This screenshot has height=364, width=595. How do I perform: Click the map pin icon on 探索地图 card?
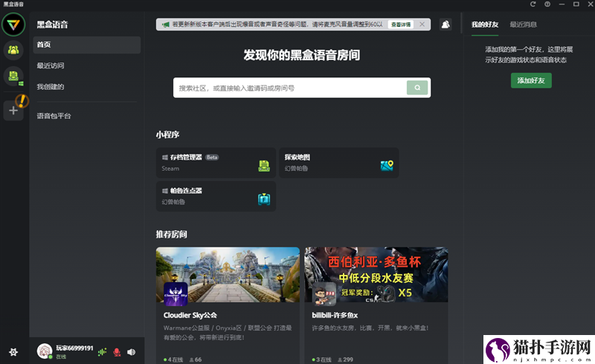pyautogui.click(x=387, y=166)
